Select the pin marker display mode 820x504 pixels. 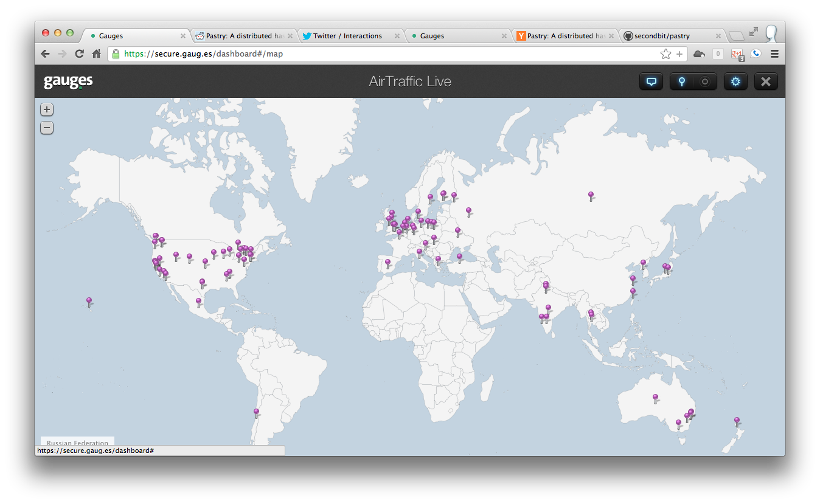coord(682,81)
